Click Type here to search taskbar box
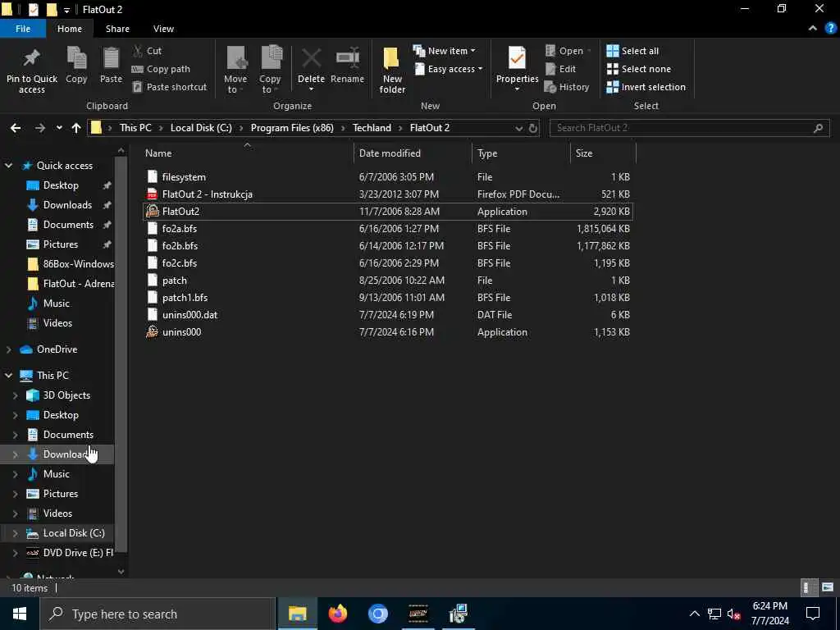The width and height of the screenshot is (840, 630). [x=157, y=614]
